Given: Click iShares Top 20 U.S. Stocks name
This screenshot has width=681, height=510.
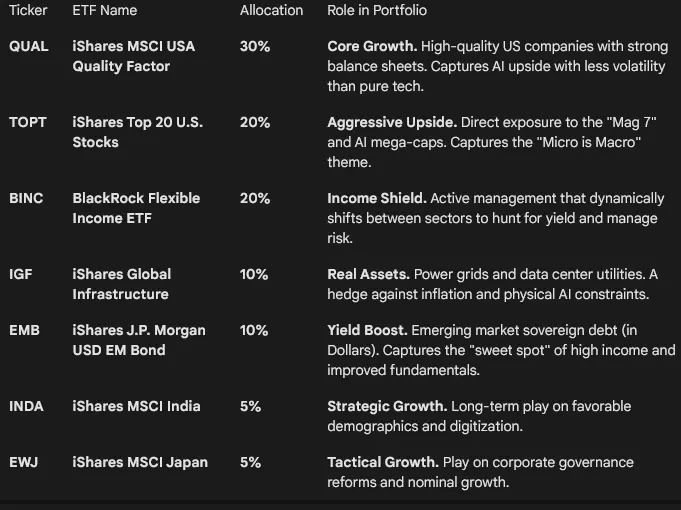Looking at the screenshot, I should [x=137, y=132].
